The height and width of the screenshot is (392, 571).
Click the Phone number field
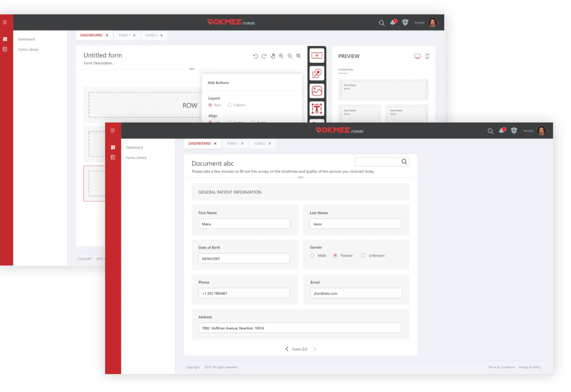pyautogui.click(x=244, y=293)
